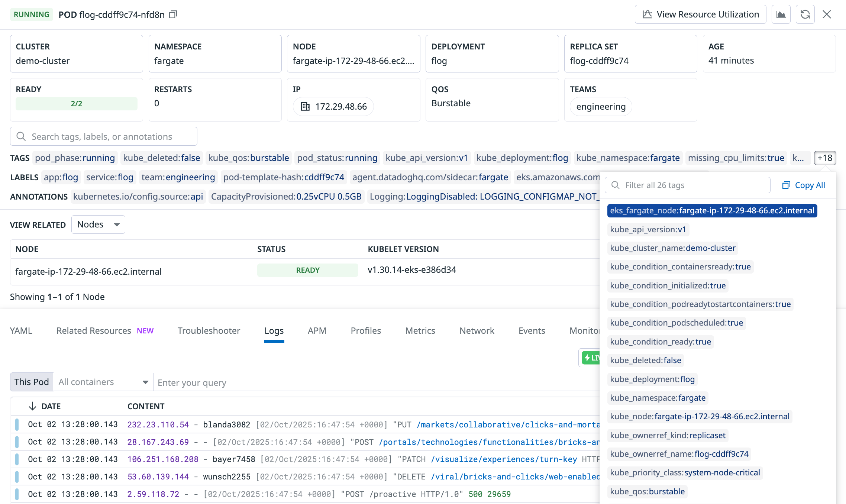Viewport: 846px width, 504px height.
Task: Expand the +18 tags overflow chip
Action: tap(824, 158)
